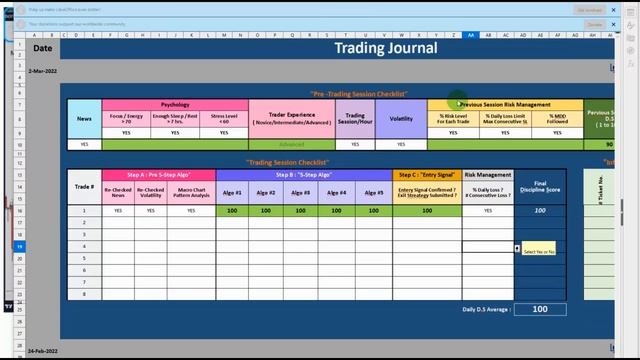Close the donations infobar
This screenshot has width=640, height=360.
point(613,24)
